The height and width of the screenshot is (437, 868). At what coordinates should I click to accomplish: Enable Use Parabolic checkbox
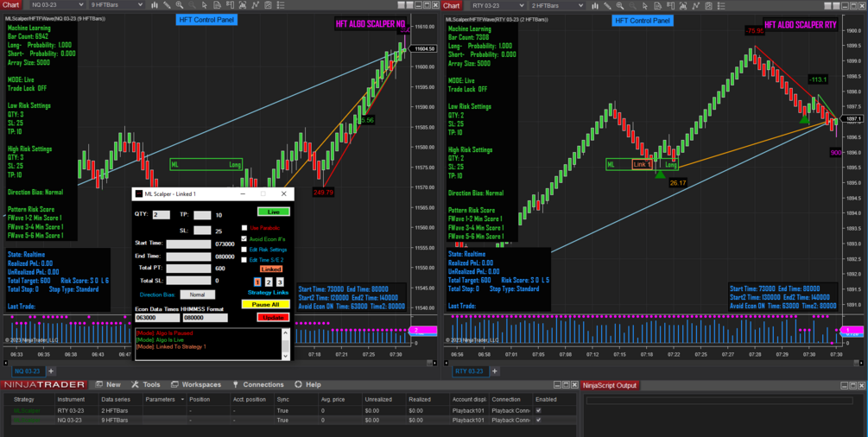(x=244, y=228)
